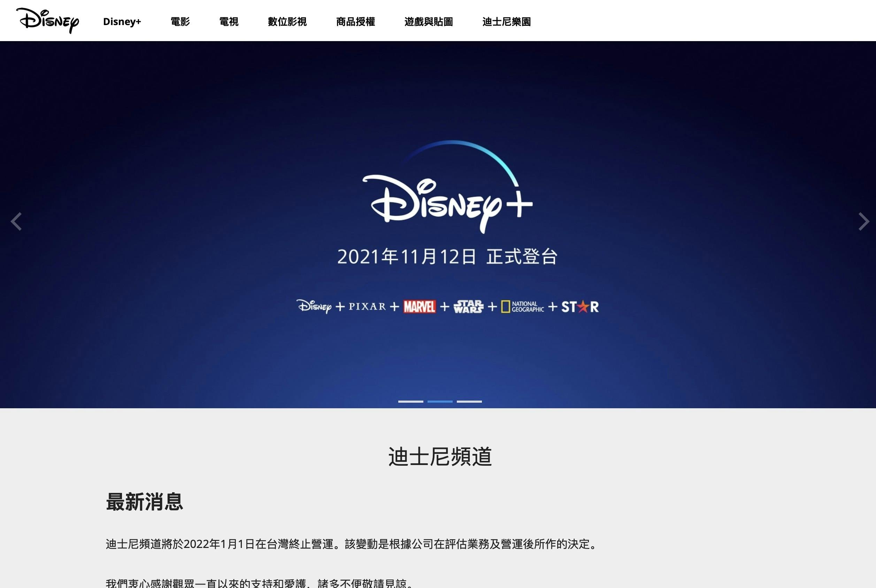Open the 電影 navigation item
The image size is (876, 588).
pos(180,22)
